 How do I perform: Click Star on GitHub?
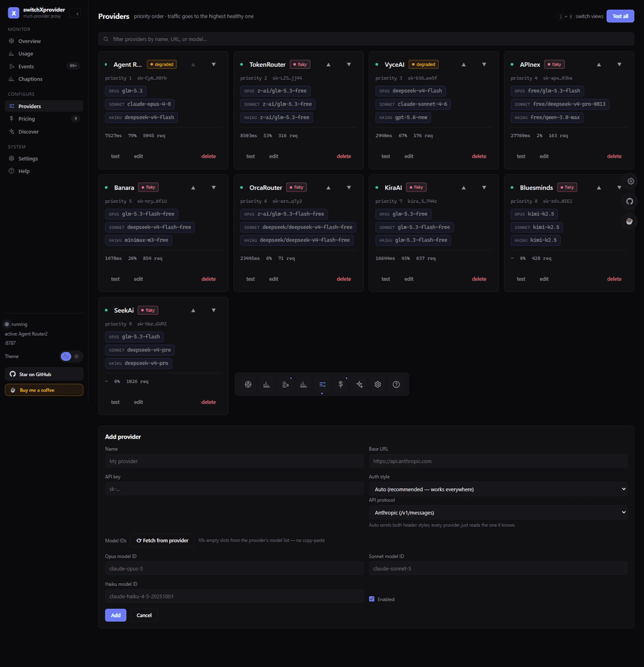point(44,374)
